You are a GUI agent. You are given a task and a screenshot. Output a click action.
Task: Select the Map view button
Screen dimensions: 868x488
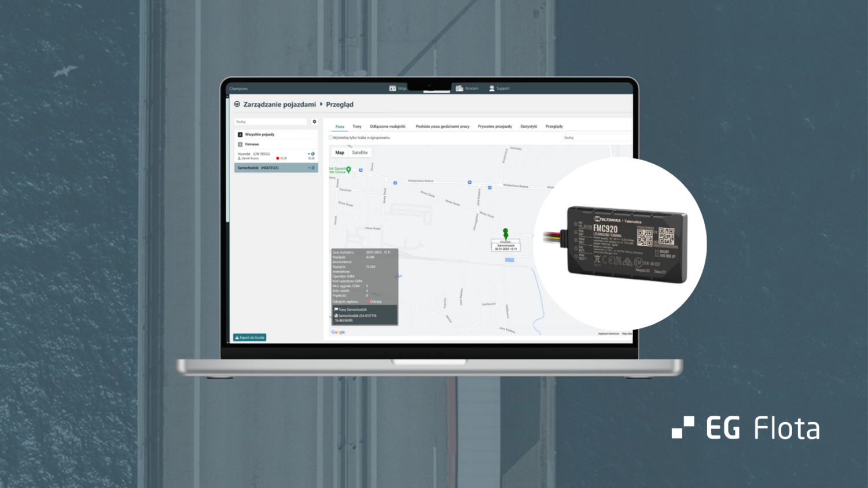(340, 153)
